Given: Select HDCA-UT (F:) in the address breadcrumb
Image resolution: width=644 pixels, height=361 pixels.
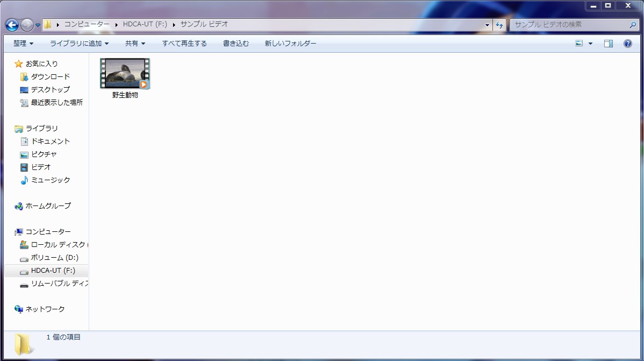Looking at the screenshot, I should coord(145,24).
